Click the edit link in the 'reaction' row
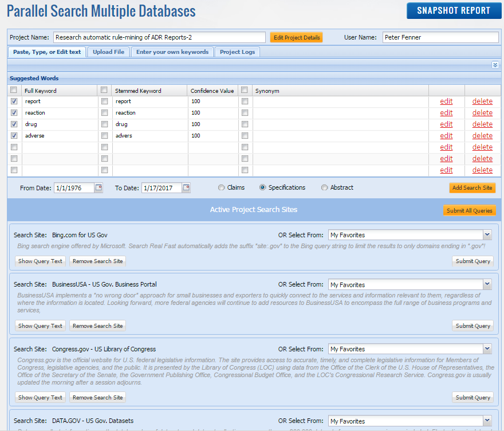 point(446,112)
